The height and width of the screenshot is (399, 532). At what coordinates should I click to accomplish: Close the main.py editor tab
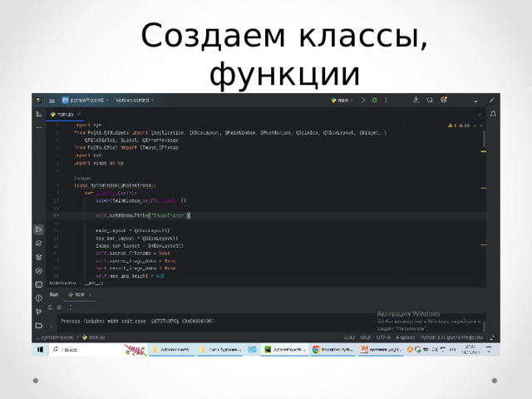point(79,115)
